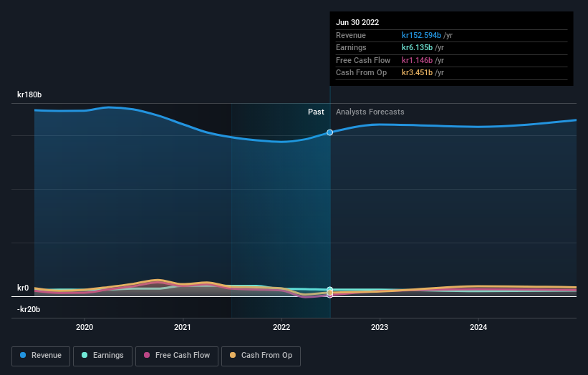Click the kr1.146b free cash flow value

417,60
